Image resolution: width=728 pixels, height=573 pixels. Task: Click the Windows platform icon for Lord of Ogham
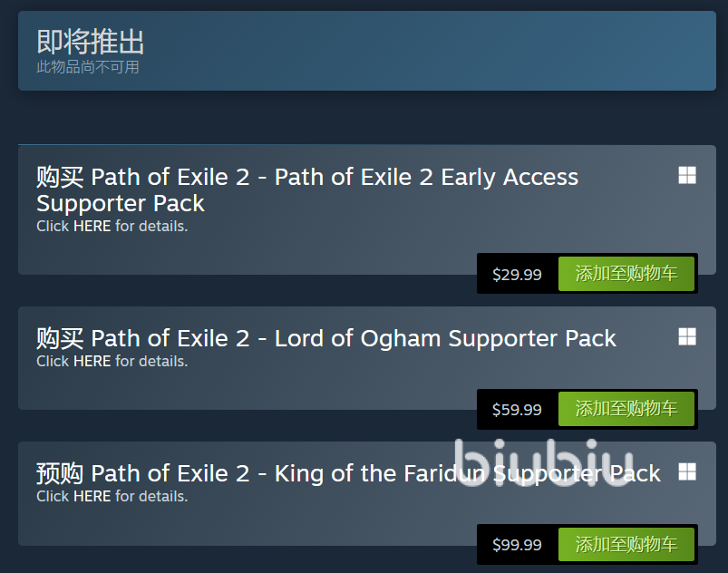point(687,337)
